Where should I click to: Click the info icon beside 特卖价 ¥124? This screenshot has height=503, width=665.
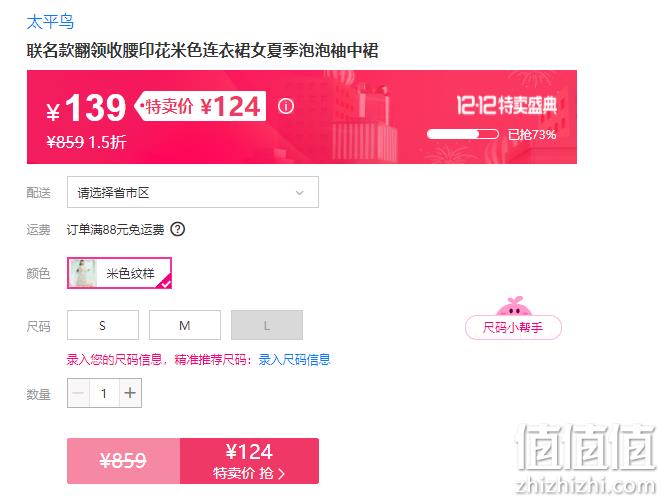(x=286, y=106)
